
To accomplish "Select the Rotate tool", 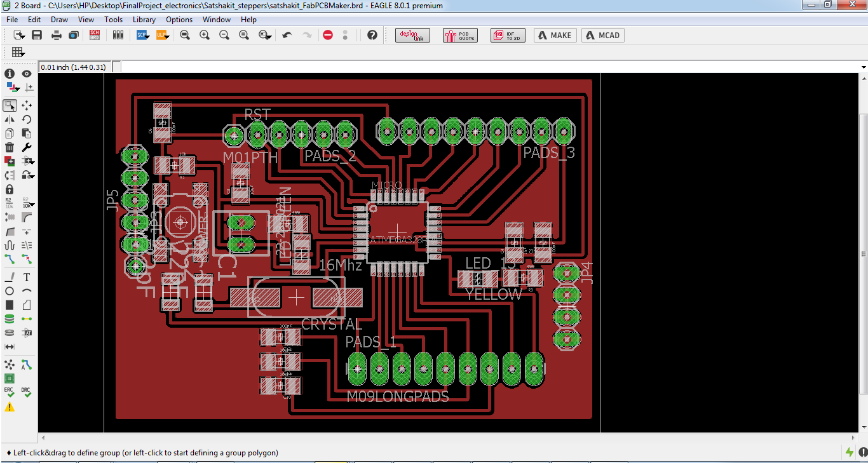I will pos(27,119).
